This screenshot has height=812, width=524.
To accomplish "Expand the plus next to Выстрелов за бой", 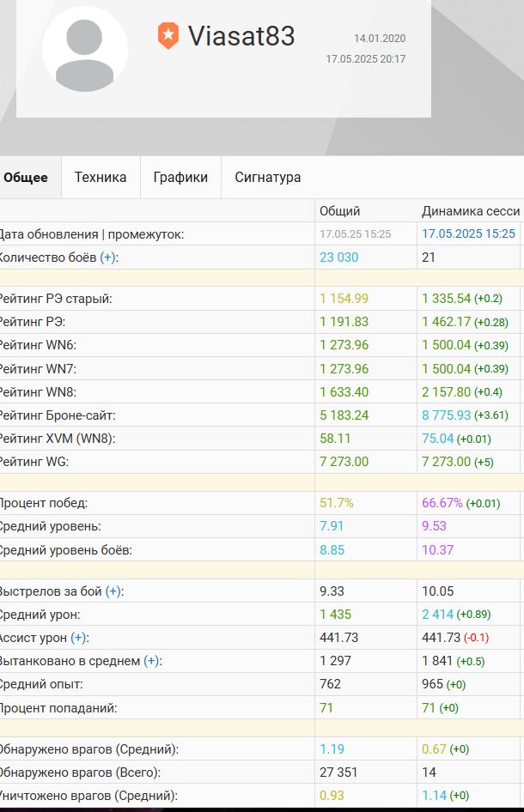I will 114,591.
